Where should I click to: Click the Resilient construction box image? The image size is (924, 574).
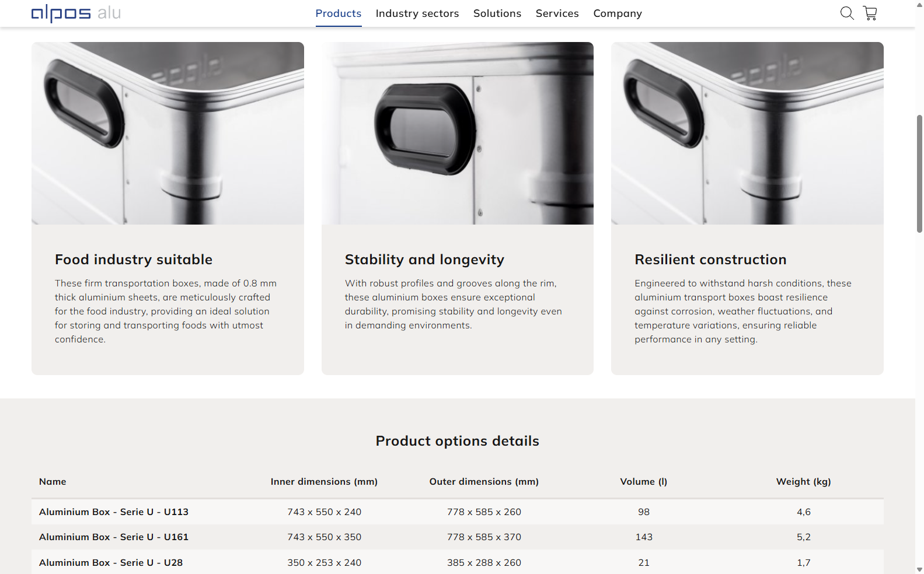click(747, 133)
